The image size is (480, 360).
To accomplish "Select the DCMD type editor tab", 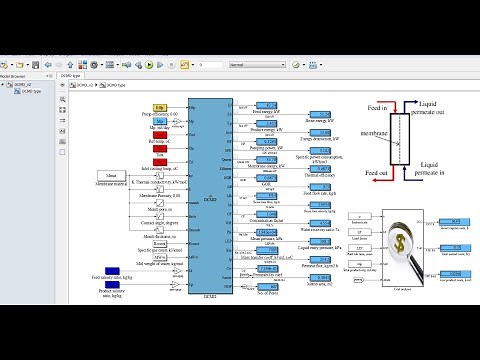I will (x=70, y=76).
